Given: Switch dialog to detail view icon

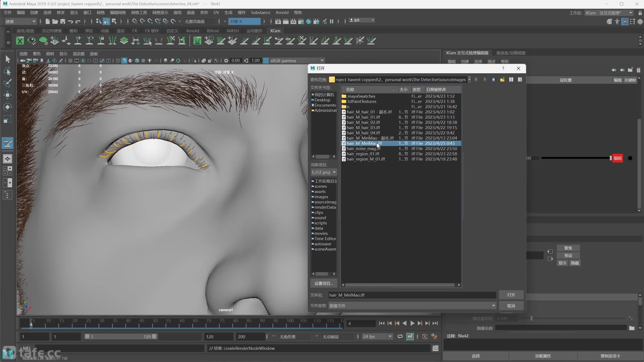Looking at the screenshot, I should tap(520, 80).
